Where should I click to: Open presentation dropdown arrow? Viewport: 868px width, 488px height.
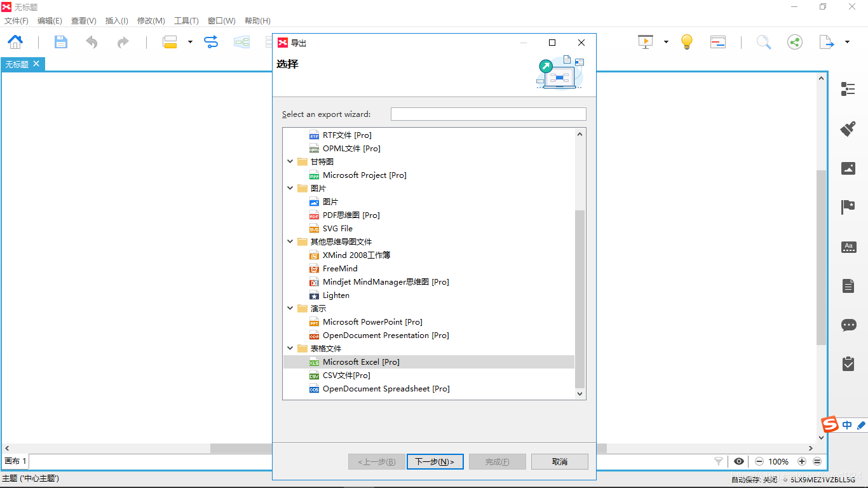[666, 42]
